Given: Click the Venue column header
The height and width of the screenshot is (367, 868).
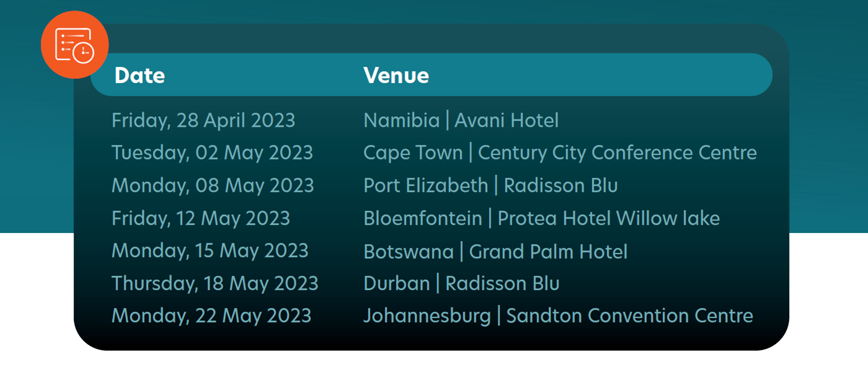Looking at the screenshot, I should click(396, 75).
